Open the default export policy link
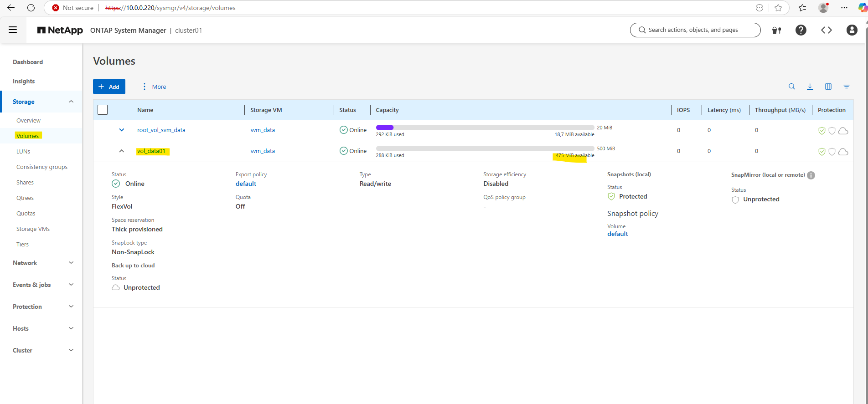Image resolution: width=868 pixels, height=404 pixels. pos(246,184)
